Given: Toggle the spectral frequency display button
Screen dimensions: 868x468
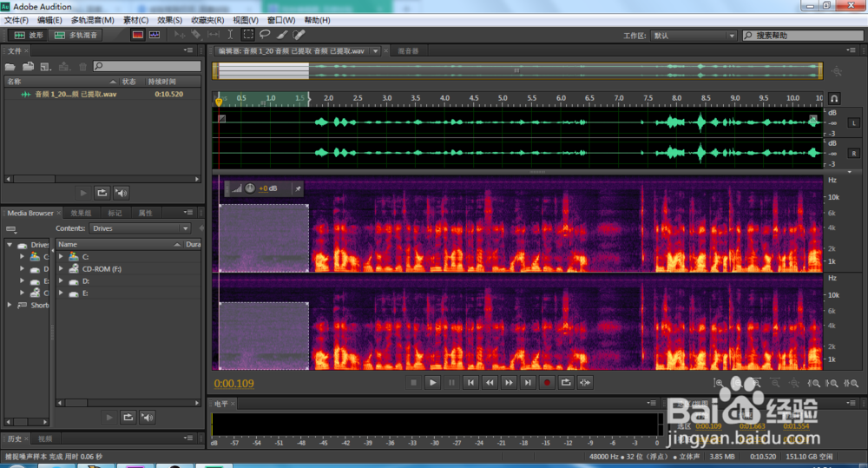Looking at the screenshot, I should point(137,35).
